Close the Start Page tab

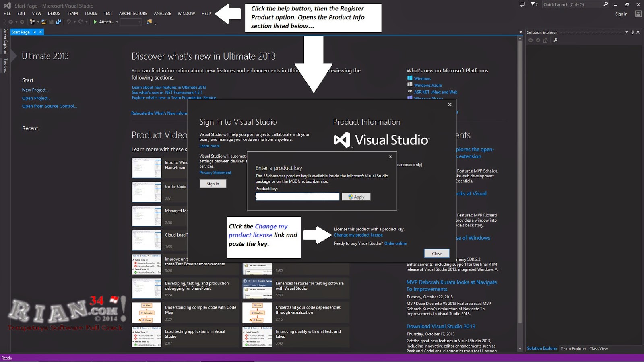[40, 32]
